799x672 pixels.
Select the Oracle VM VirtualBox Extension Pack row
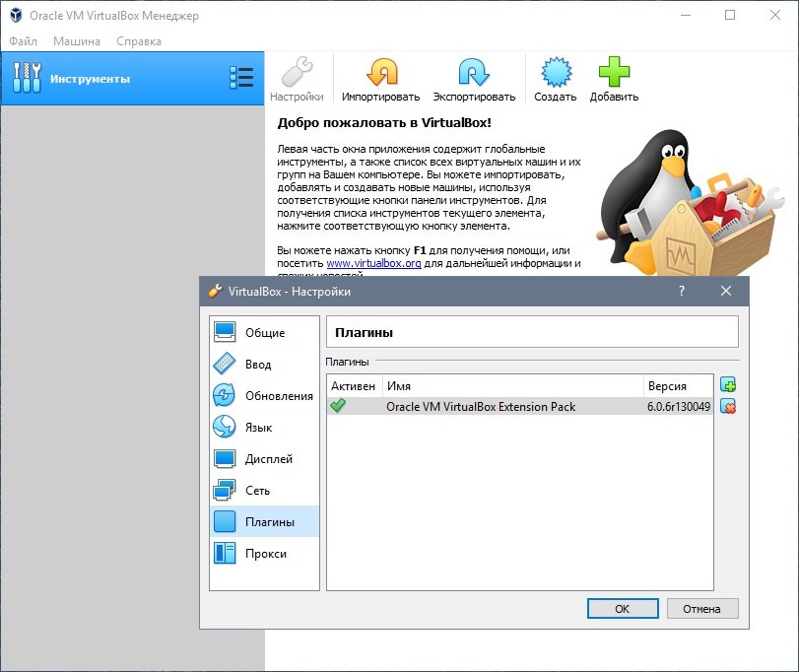point(481,407)
